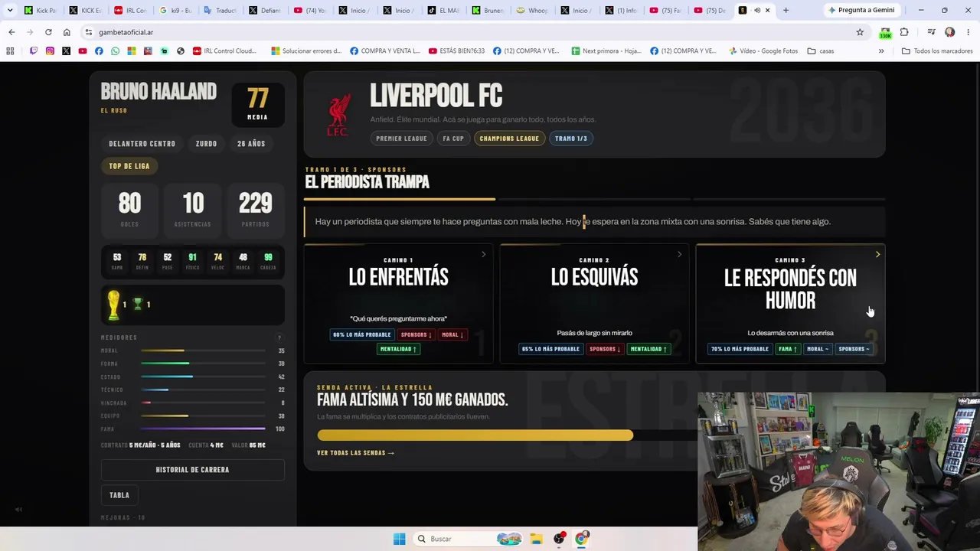
Task: Switch to the Defiant browser tab
Action: click(x=266, y=10)
